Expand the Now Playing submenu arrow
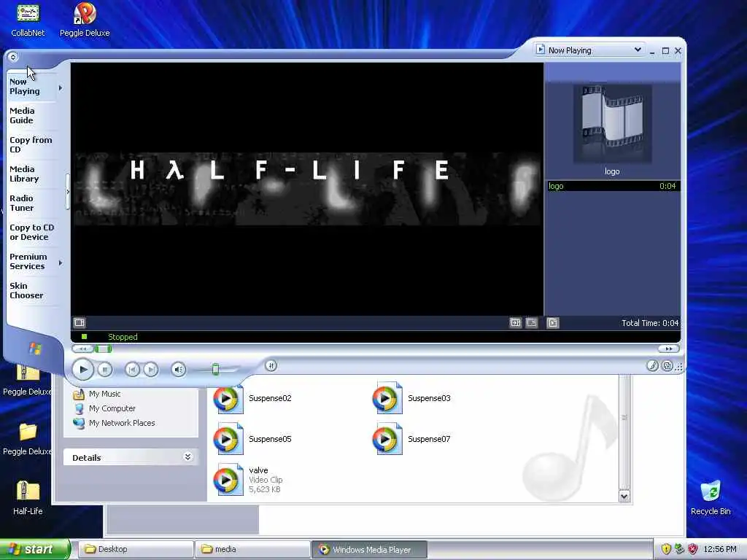This screenshot has height=560, width=747. click(61, 87)
